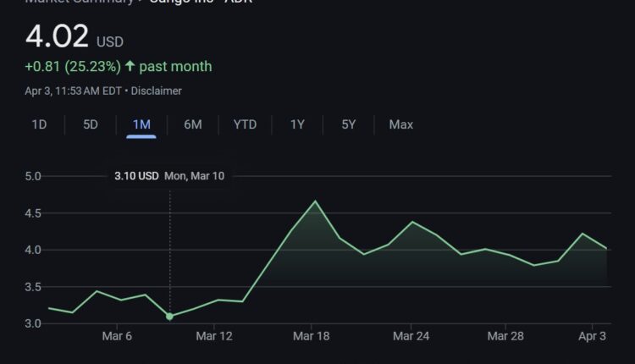Image resolution: width=635 pixels, height=364 pixels.
Task: Select the 5D range tab
Action: pos(91,124)
